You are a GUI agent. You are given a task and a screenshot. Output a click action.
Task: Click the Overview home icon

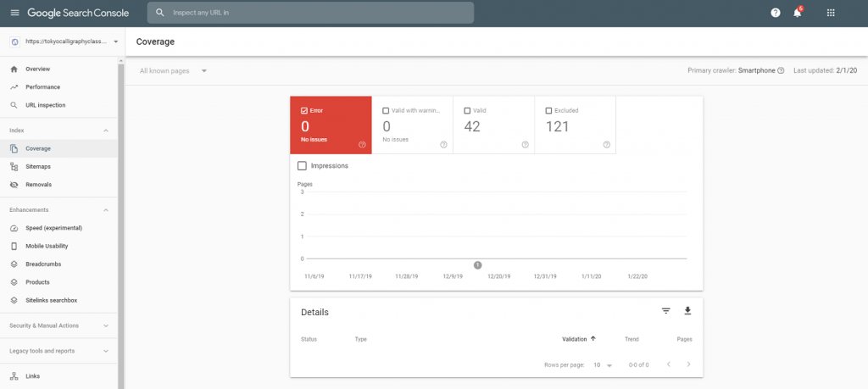coord(14,69)
